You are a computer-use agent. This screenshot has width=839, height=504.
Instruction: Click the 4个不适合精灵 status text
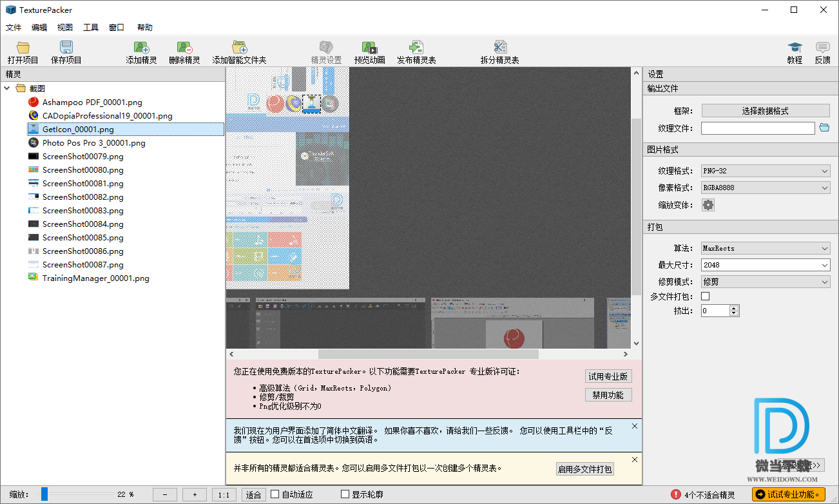(709, 495)
